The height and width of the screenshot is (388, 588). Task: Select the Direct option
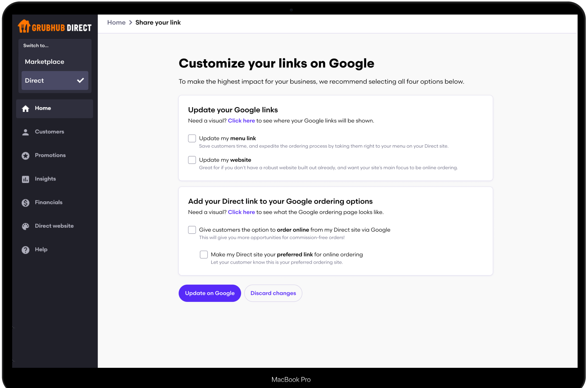[x=55, y=80]
